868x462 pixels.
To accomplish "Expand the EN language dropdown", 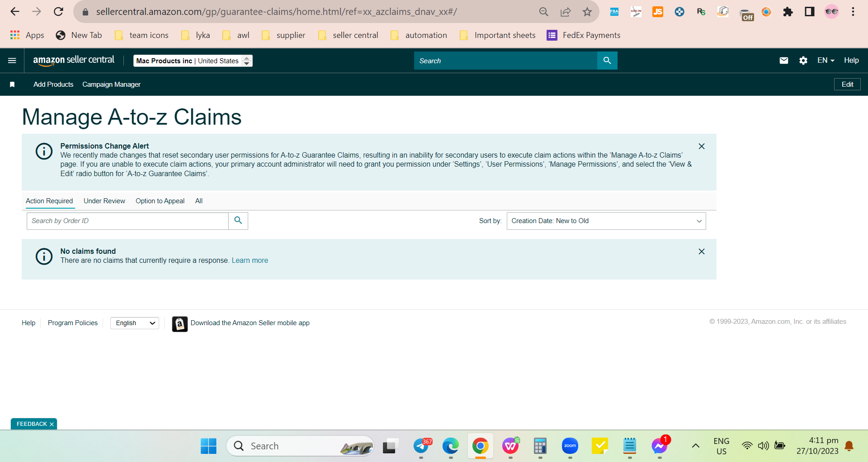I will click(826, 61).
